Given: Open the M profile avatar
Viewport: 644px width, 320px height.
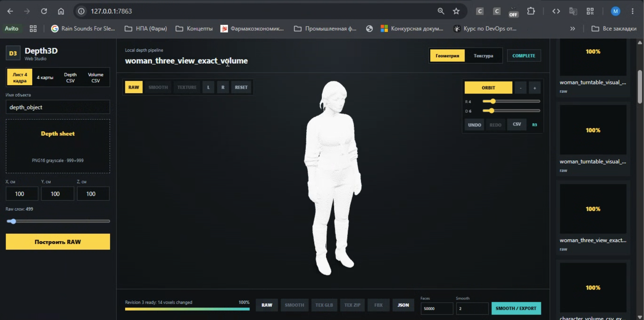Looking at the screenshot, I should (616, 11).
